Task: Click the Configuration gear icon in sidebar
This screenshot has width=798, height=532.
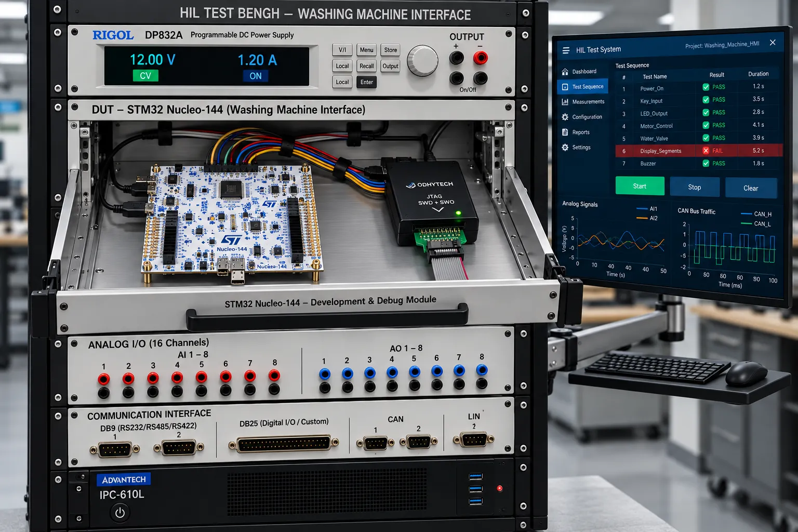Action: (565, 117)
